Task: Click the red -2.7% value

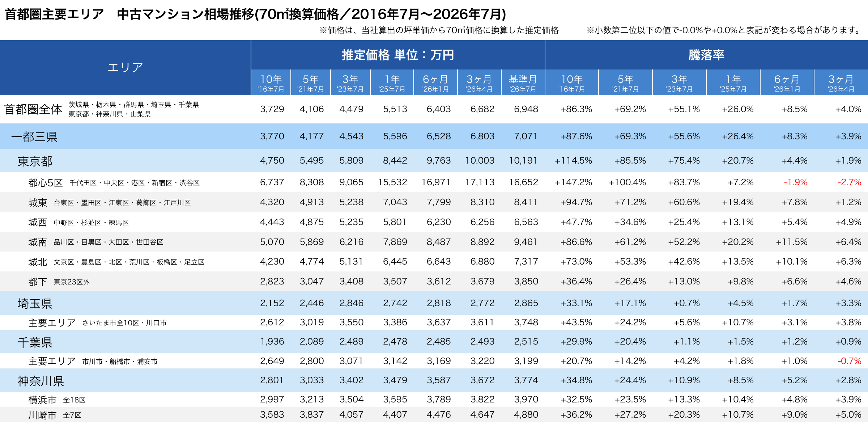Action: coord(850,182)
